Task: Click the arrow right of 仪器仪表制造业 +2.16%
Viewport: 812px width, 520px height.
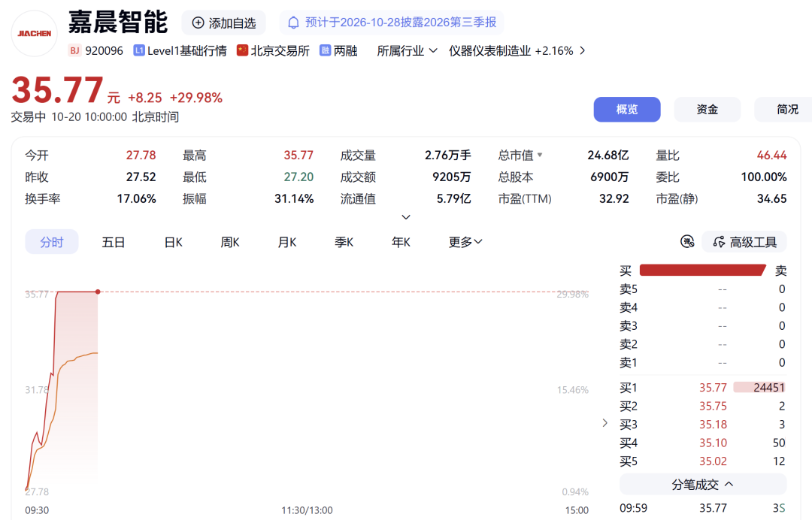Action: tap(583, 50)
